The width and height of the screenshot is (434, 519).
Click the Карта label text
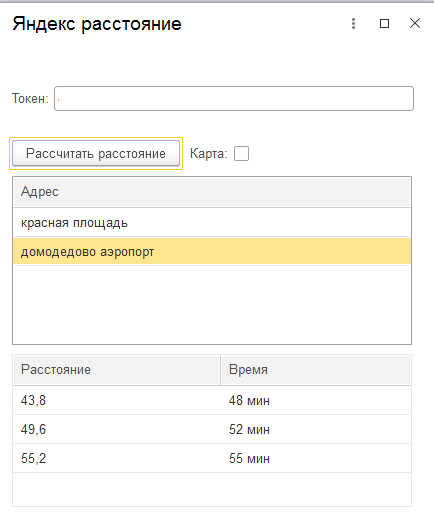[208, 154]
